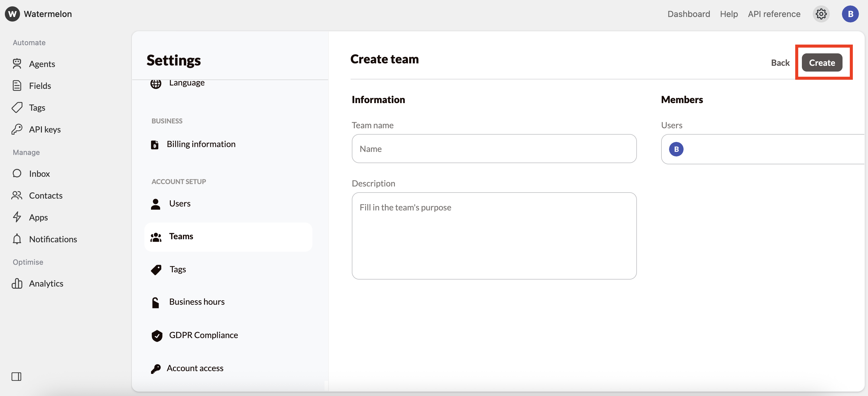Viewport: 868px width, 396px height.
Task: Select the B user chip in Members
Action: pos(676,149)
